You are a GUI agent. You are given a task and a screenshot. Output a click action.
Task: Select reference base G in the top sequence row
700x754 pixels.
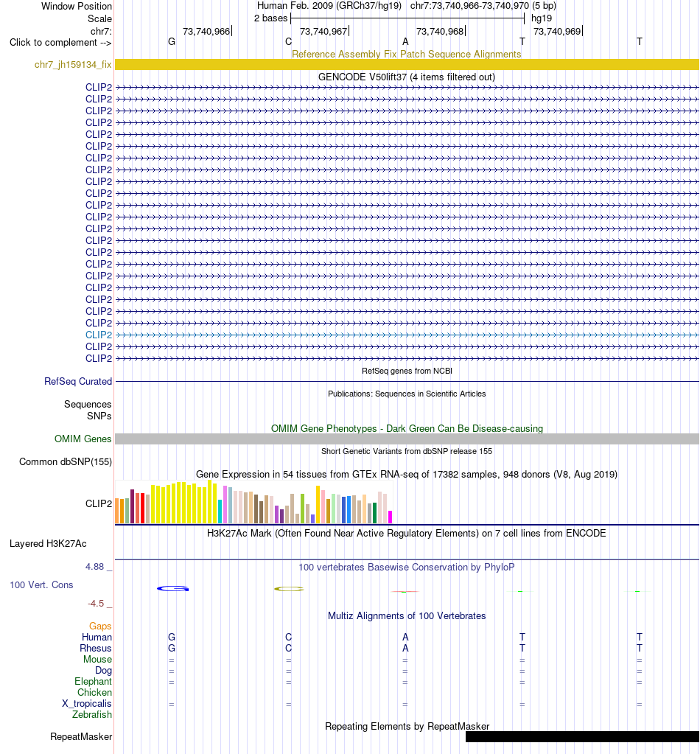[172, 42]
